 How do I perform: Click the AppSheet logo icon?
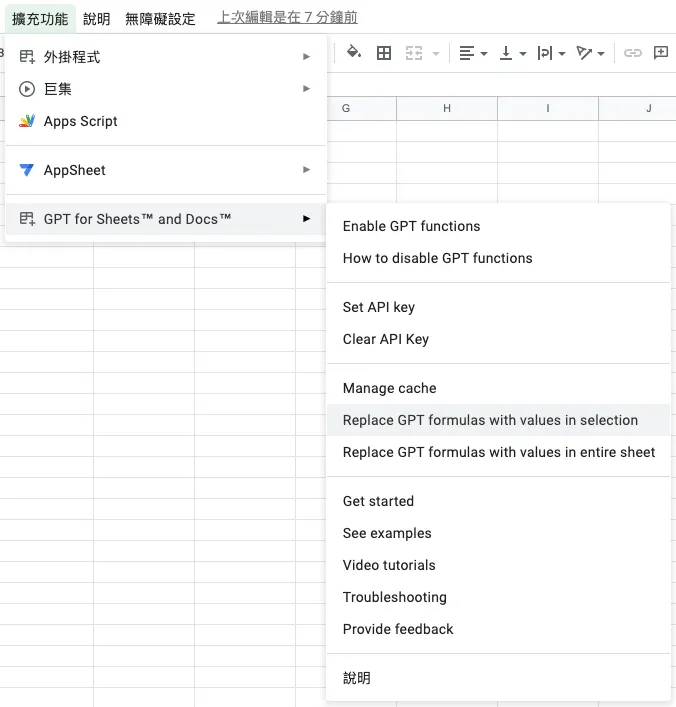click(27, 170)
